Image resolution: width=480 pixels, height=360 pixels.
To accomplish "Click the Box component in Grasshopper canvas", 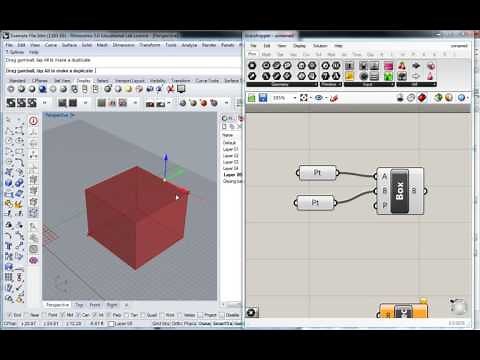I will [400, 191].
